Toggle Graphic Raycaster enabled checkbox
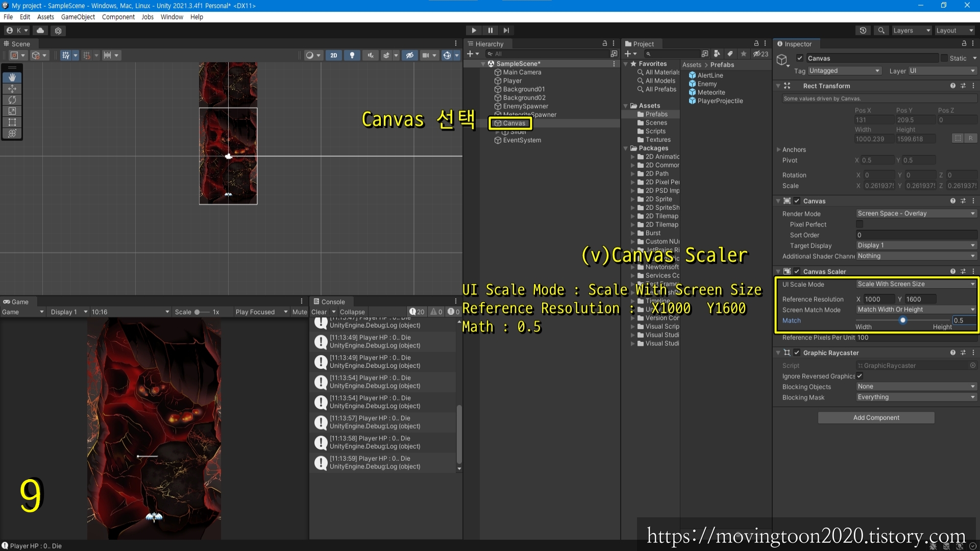The width and height of the screenshot is (980, 551). pyautogui.click(x=797, y=353)
